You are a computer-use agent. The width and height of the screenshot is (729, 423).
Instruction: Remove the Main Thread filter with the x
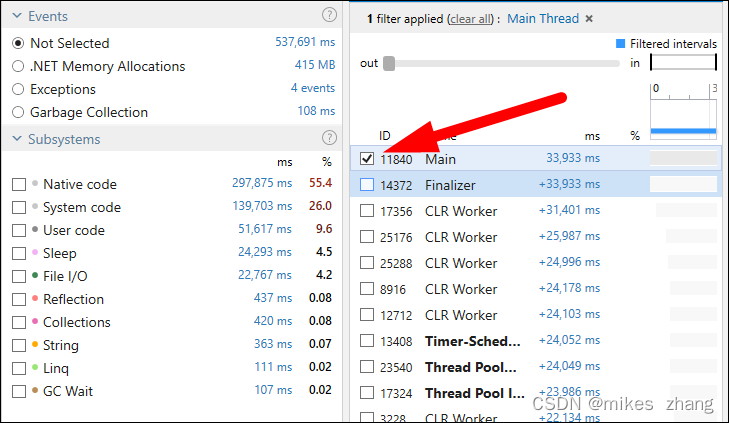pos(589,19)
